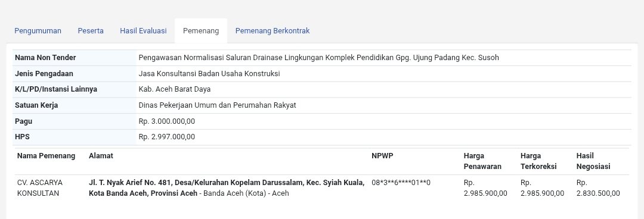Click the NPWP column header
The image size is (644, 219).
(382, 156)
